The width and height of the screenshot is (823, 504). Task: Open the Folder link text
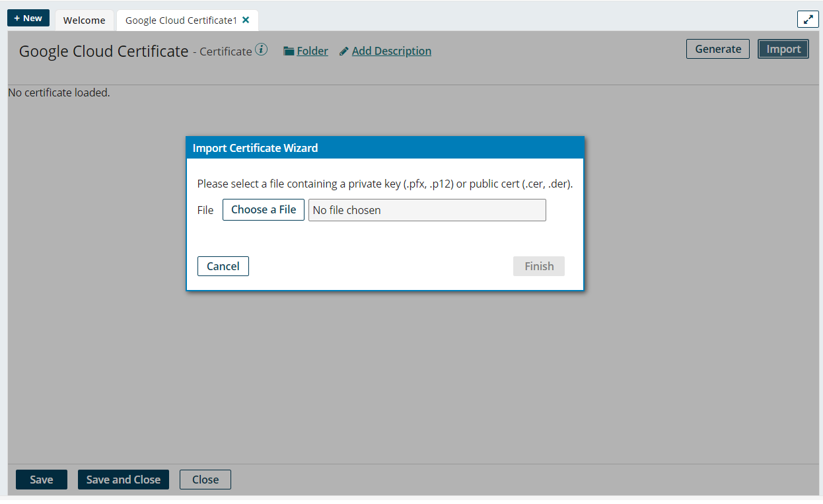pyautogui.click(x=312, y=51)
